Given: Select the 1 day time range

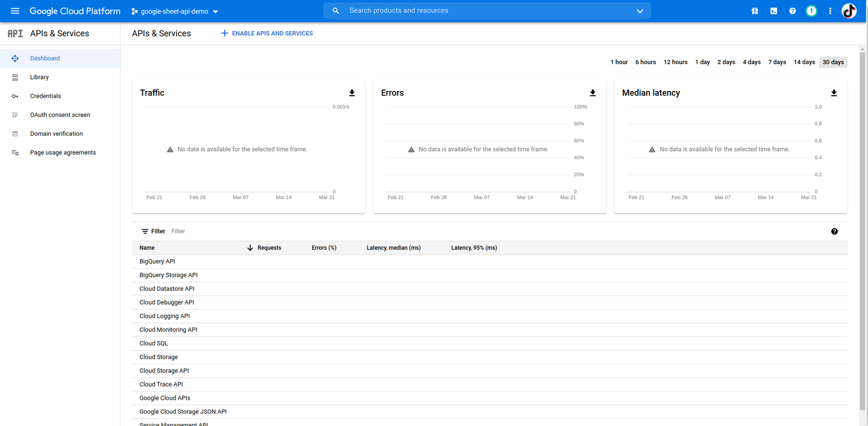Looking at the screenshot, I should 702,62.
